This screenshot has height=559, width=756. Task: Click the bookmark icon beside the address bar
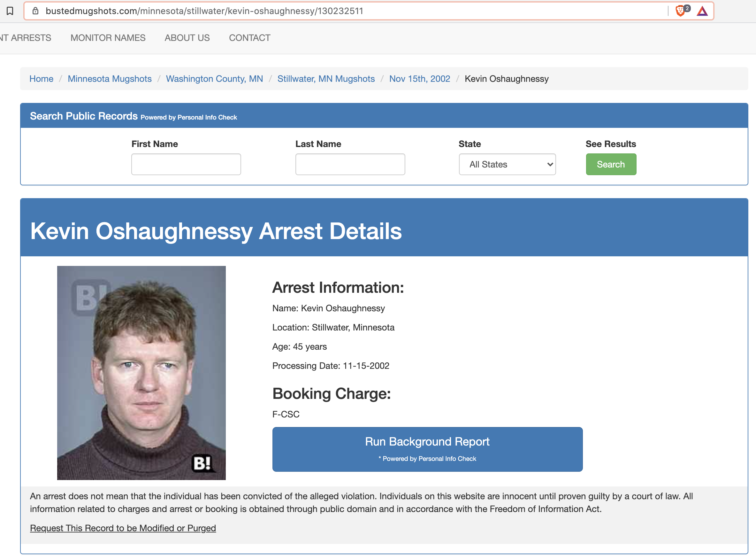[10, 11]
